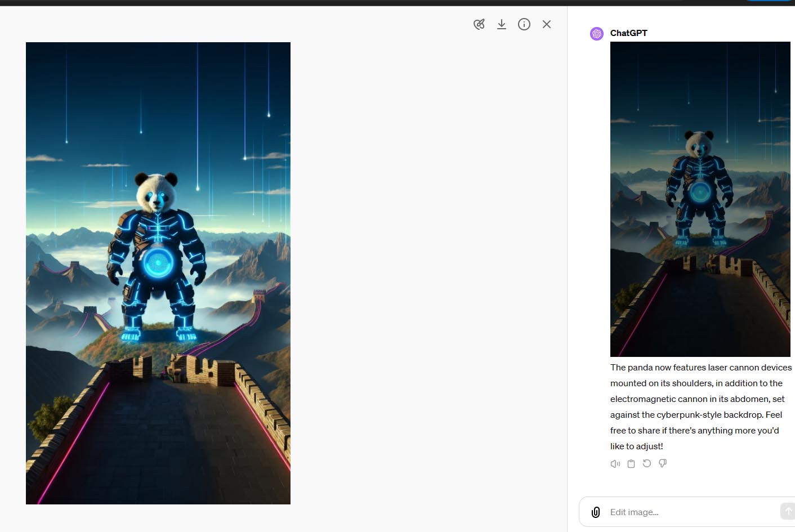Show image info details
This screenshot has height=532, width=795.
[x=524, y=24]
